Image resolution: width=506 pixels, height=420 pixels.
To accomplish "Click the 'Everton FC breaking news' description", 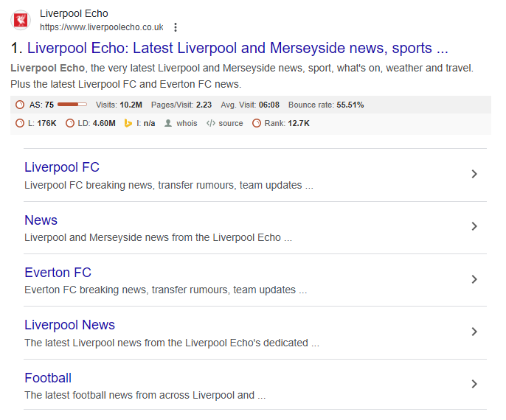I will point(165,290).
